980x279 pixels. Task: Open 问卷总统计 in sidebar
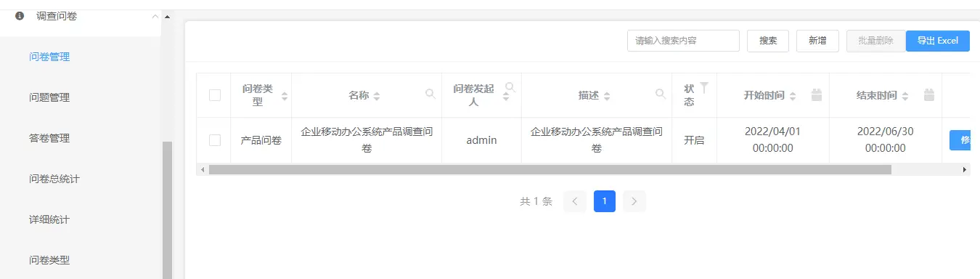pos(54,178)
